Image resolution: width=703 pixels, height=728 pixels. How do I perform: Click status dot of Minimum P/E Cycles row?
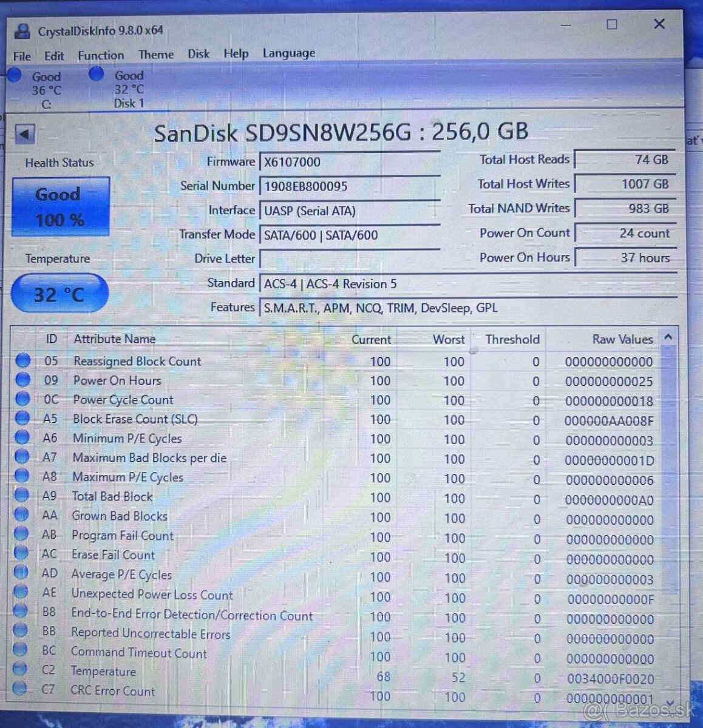pyautogui.click(x=22, y=437)
